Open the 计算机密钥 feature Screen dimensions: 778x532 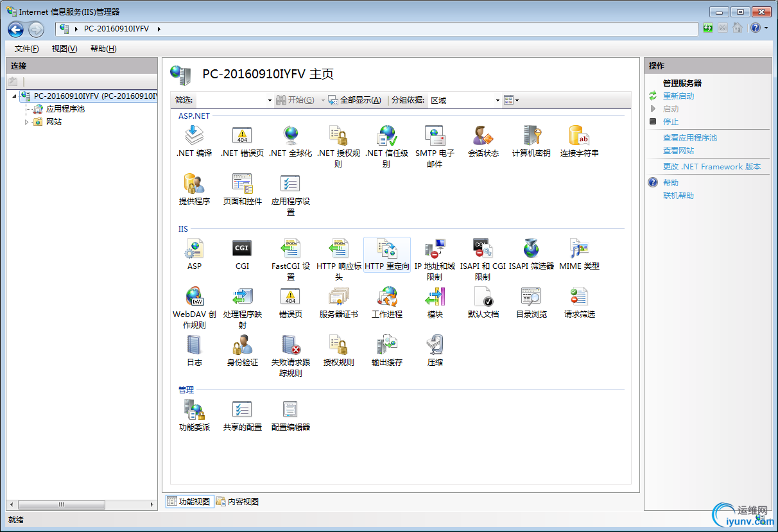click(531, 142)
